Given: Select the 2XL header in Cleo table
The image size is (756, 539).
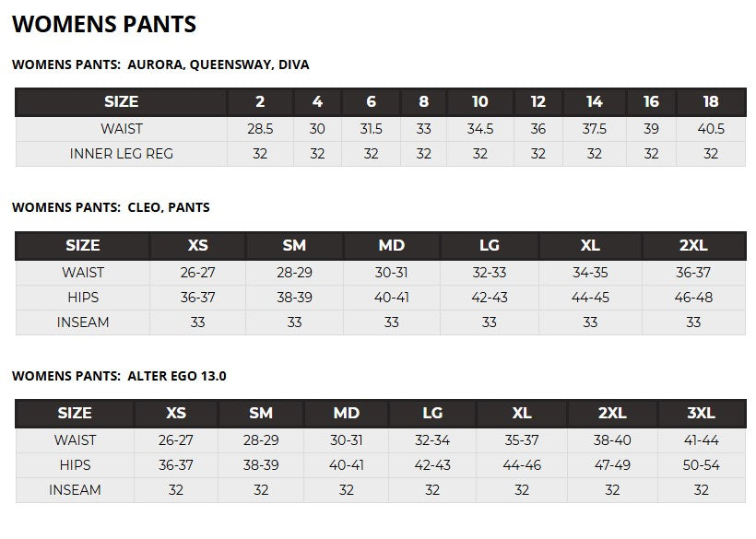Looking at the screenshot, I should 693,246.
